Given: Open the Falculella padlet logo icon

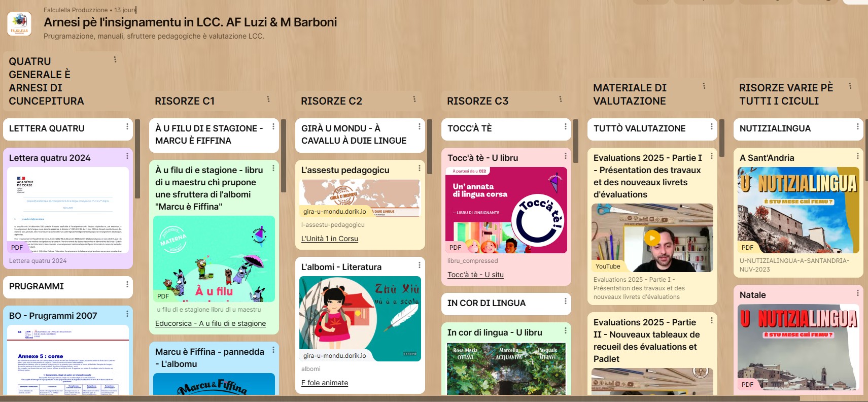Looking at the screenshot, I should pos(19,23).
